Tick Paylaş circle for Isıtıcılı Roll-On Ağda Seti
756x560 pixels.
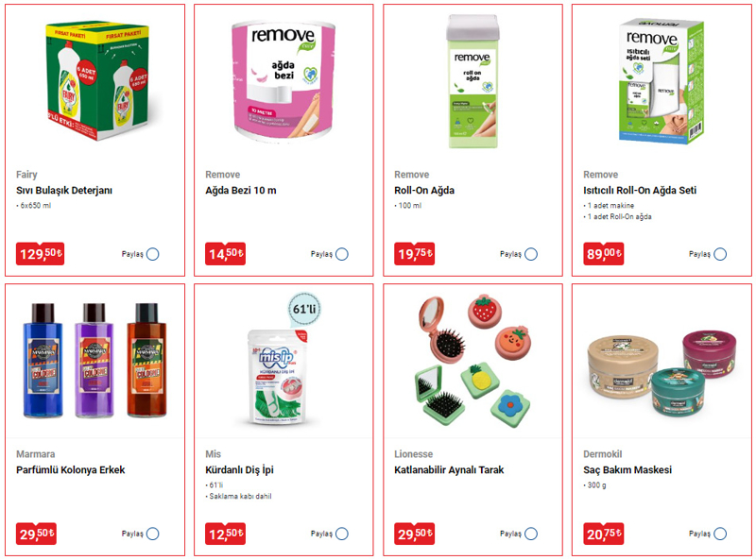(x=720, y=254)
